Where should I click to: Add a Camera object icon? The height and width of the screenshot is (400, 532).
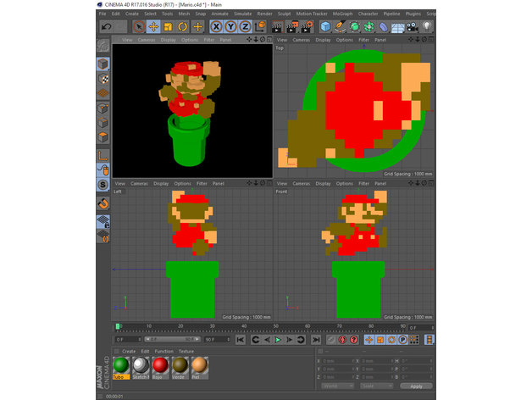point(413,26)
